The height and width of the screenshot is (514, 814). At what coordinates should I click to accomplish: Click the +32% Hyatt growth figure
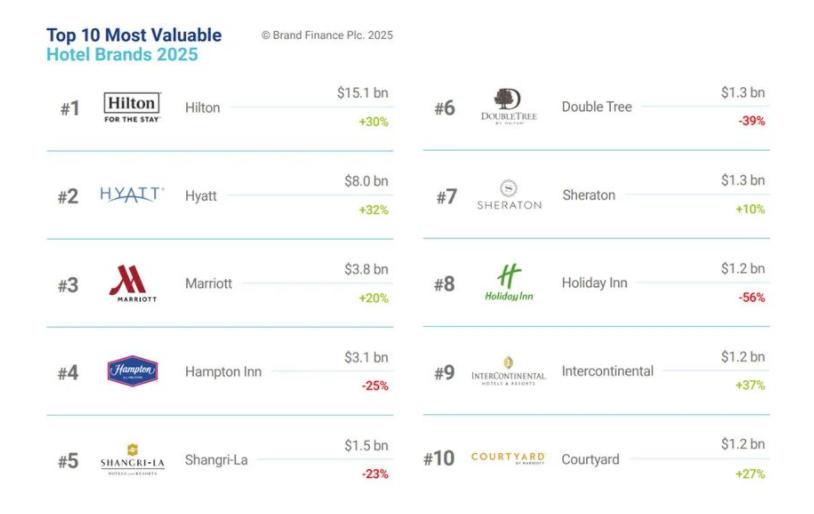373,210
